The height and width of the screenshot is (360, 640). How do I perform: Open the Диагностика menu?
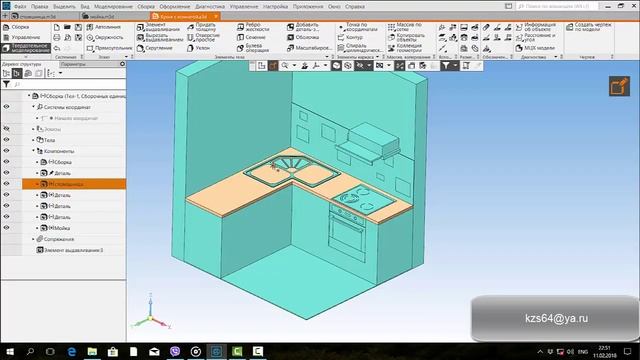210,7
